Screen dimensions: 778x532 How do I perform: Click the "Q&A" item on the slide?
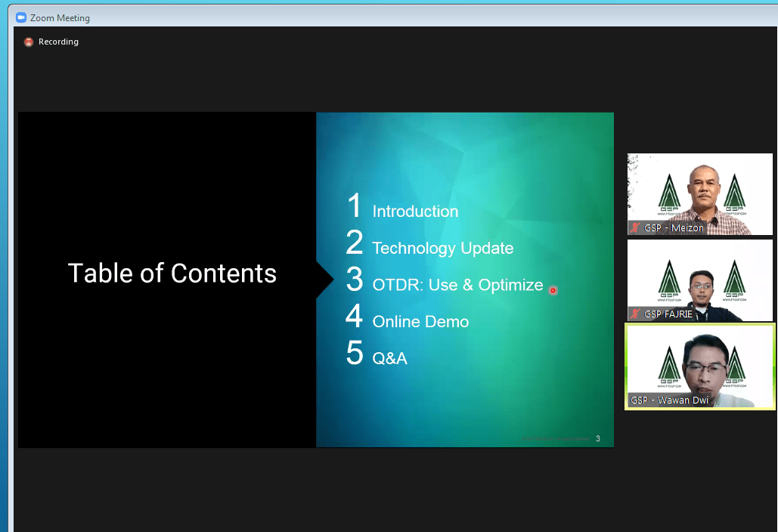click(x=390, y=358)
